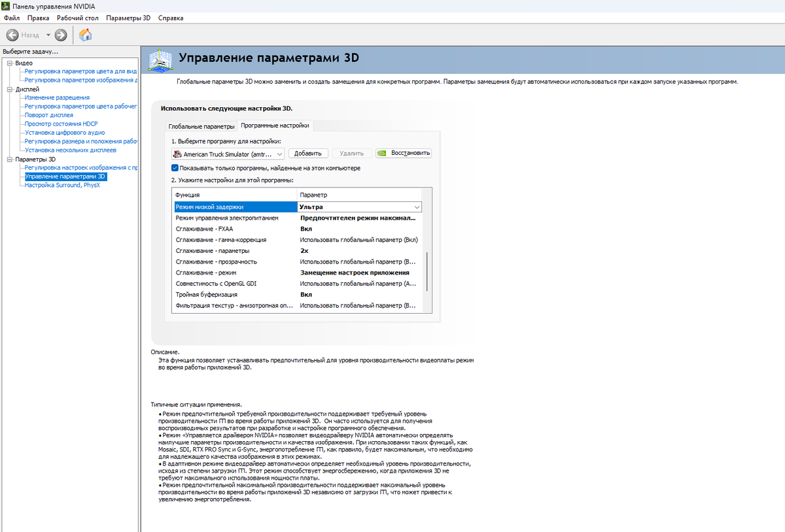The image size is (785, 532).
Task: Click 'Предпочтителен режим максимал...' value
Action: click(x=358, y=218)
